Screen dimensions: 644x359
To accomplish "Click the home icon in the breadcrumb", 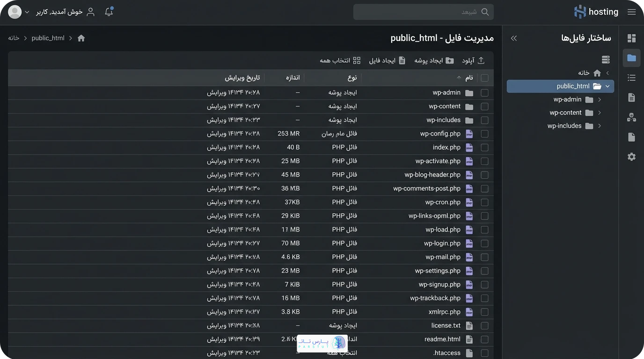I will [81, 38].
